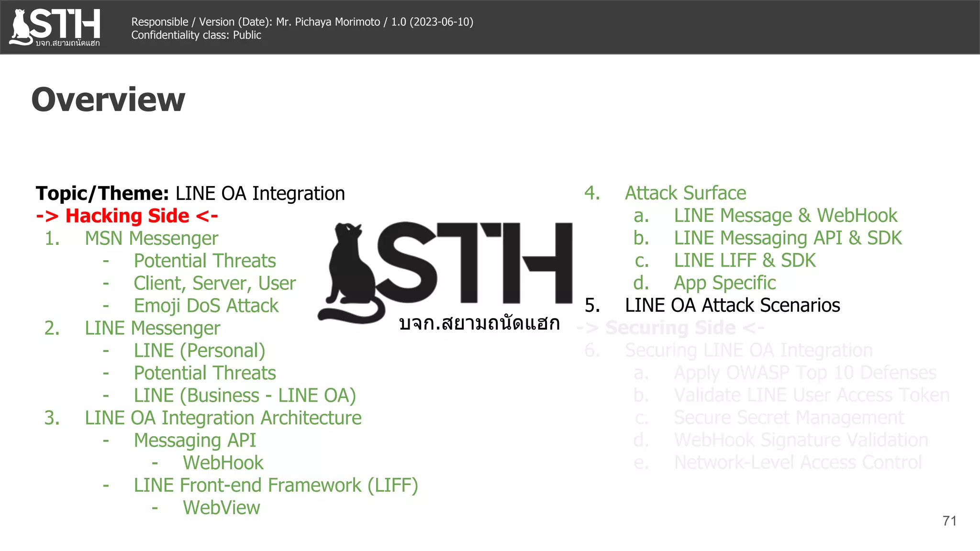The width and height of the screenshot is (980, 551).
Task: Select 'c. LINE LIFF & SDK'
Action: [x=724, y=261]
